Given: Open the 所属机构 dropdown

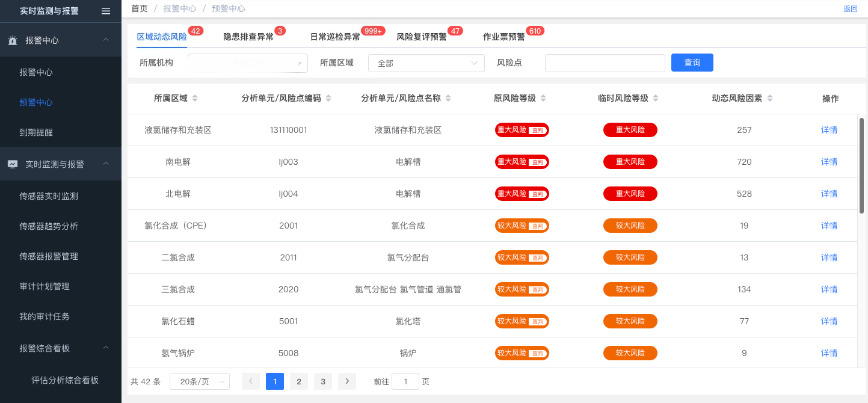Looking at the screenshot, I should (x=247, y=63).
